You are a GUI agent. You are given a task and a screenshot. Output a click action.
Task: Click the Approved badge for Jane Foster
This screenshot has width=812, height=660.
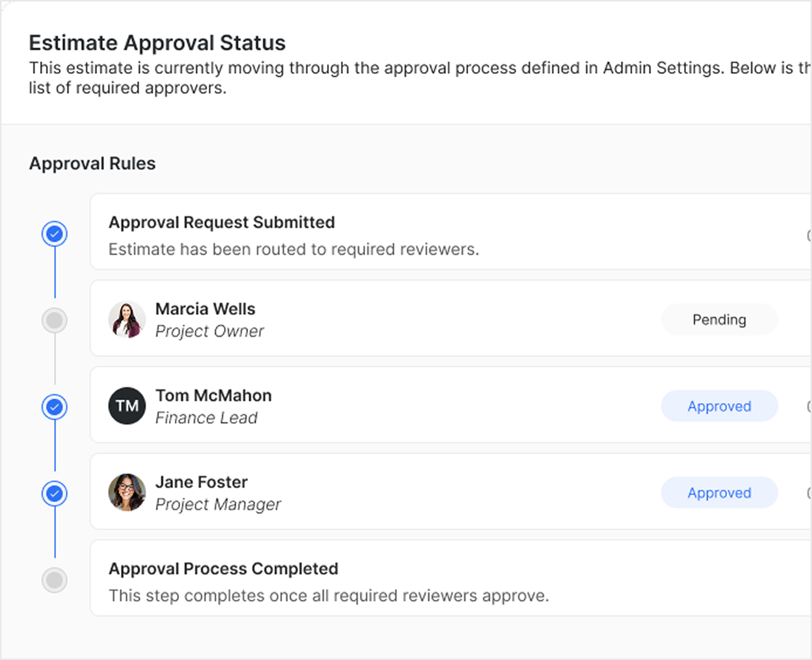tap(719, 492)
